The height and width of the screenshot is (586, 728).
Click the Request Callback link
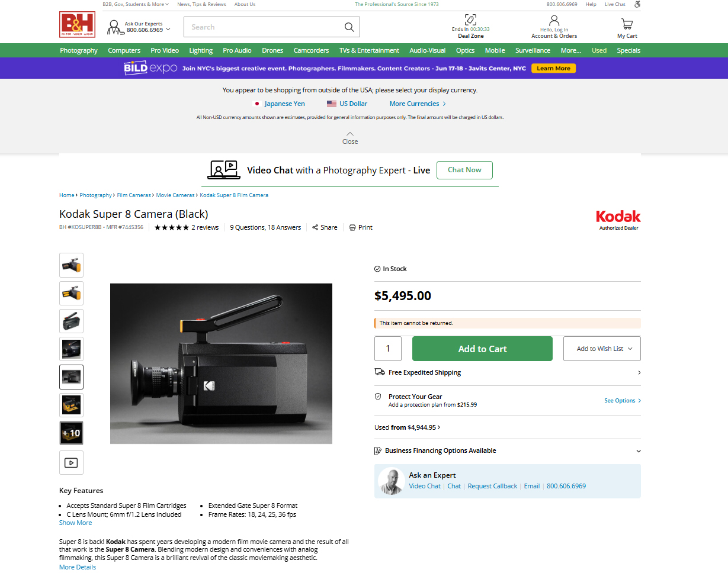click(x=492, y=486)
